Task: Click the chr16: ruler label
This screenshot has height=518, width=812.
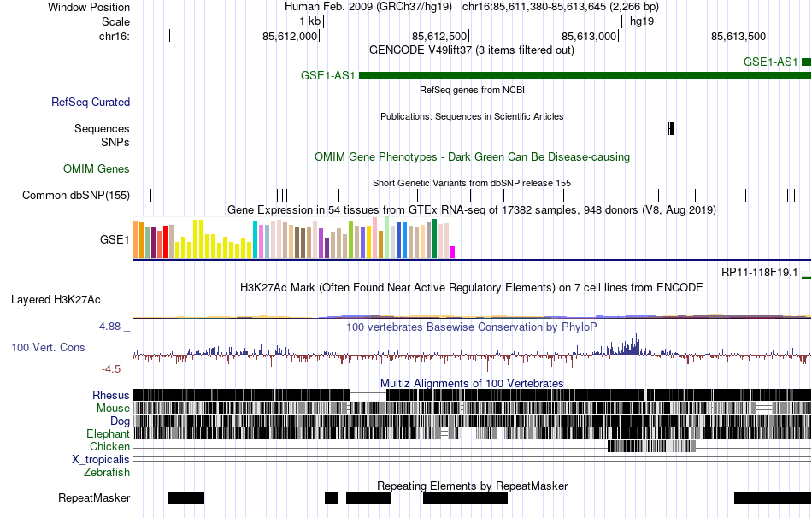Action: (x=115, y=36)
